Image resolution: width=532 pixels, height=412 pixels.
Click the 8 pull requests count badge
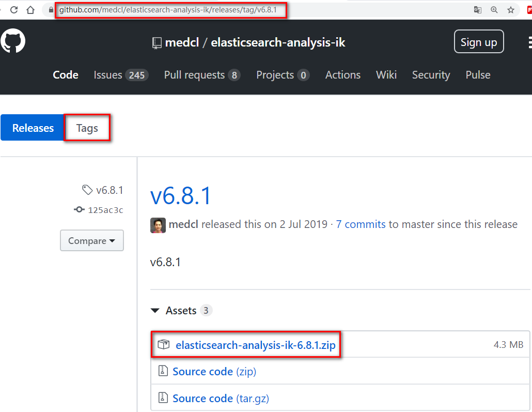(x=234, y=75)
